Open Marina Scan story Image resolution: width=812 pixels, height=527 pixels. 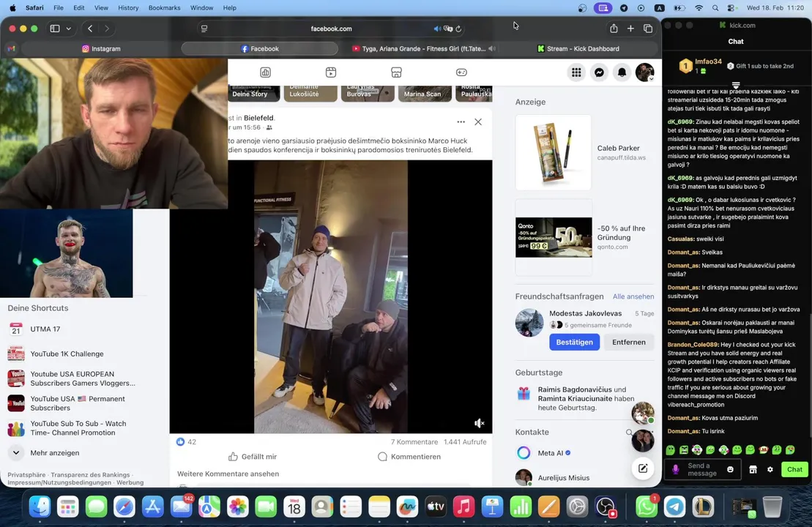click(x=424, y=93)
